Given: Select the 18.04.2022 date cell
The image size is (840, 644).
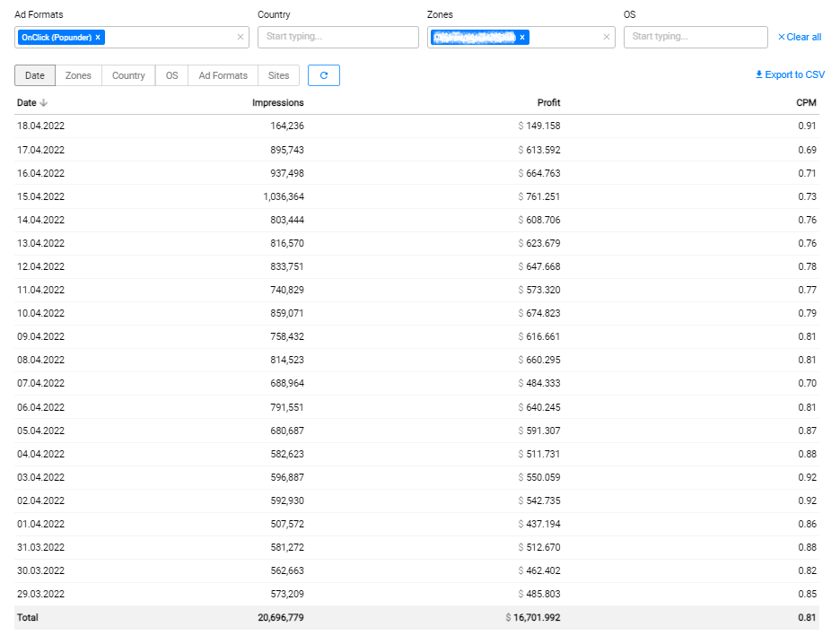Looking at the screenshot, I should point(40,126).
